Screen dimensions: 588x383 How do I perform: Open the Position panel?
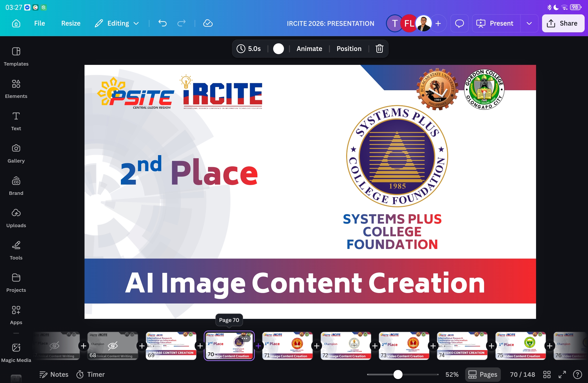click(349, 49)
